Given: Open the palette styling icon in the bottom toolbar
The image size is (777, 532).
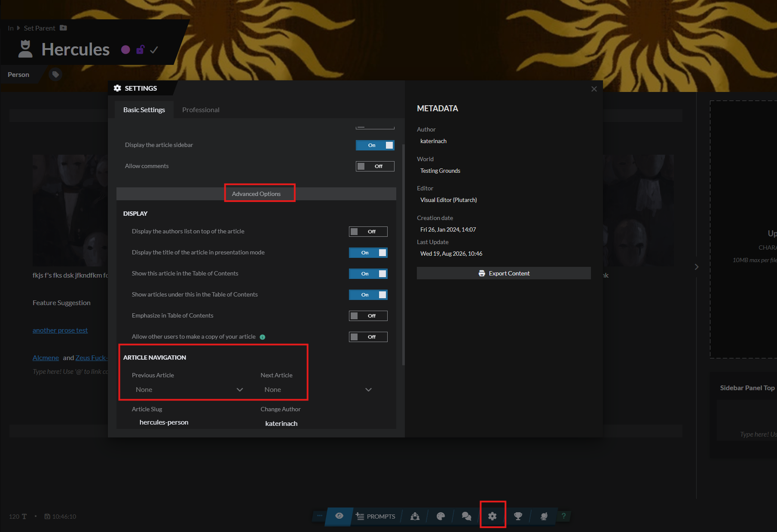Looking at the screenshot, I should 441,516.
